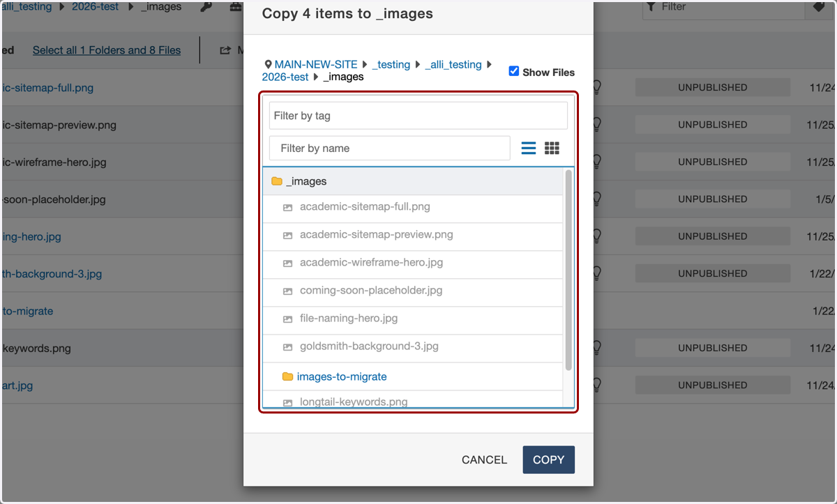
Task: Click lightbulb icon in keywords.png row
Action: 597,348
